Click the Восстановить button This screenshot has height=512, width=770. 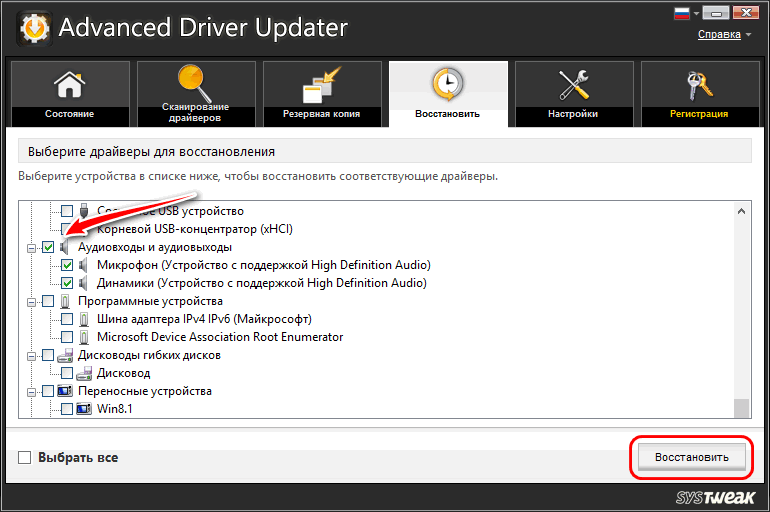[x=691, y=457]
